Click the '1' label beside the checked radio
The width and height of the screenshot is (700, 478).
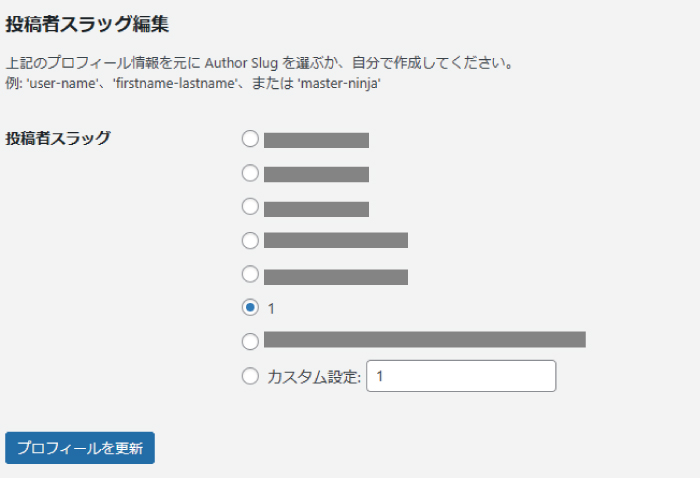pyautogui.click(x=271, y=308)
